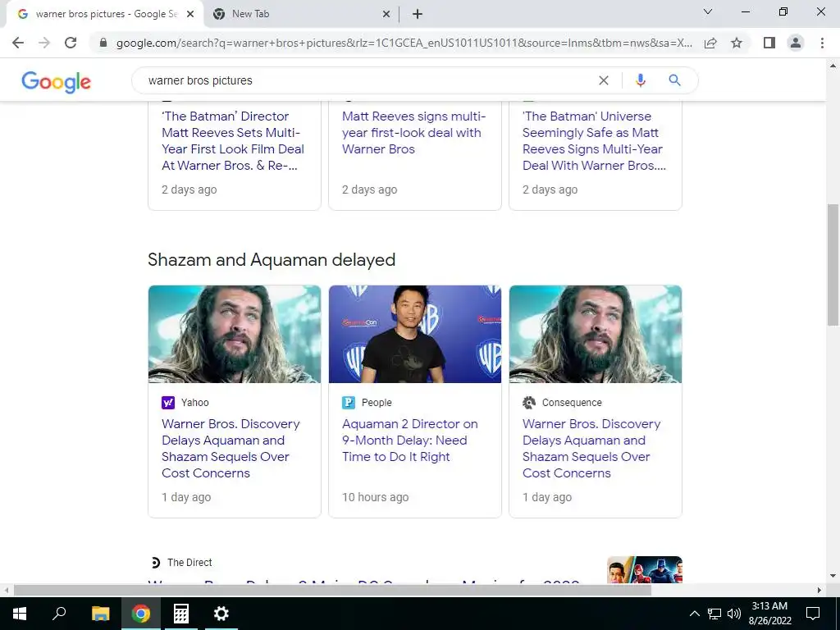Open Consequence article on Aquaman Shazam delays
Image resolution: width=840 pixels, height=630 pixels.
[591, 449]
